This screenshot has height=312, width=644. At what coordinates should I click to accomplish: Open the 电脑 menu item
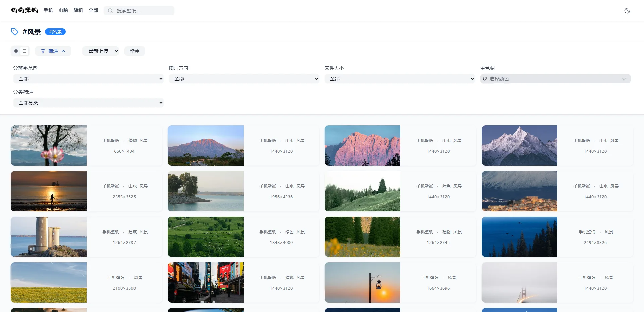(63, 10)
